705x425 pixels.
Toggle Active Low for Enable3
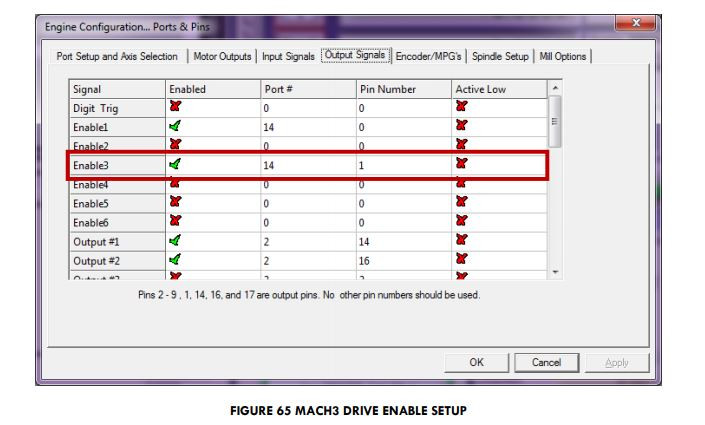pos(461,163)
